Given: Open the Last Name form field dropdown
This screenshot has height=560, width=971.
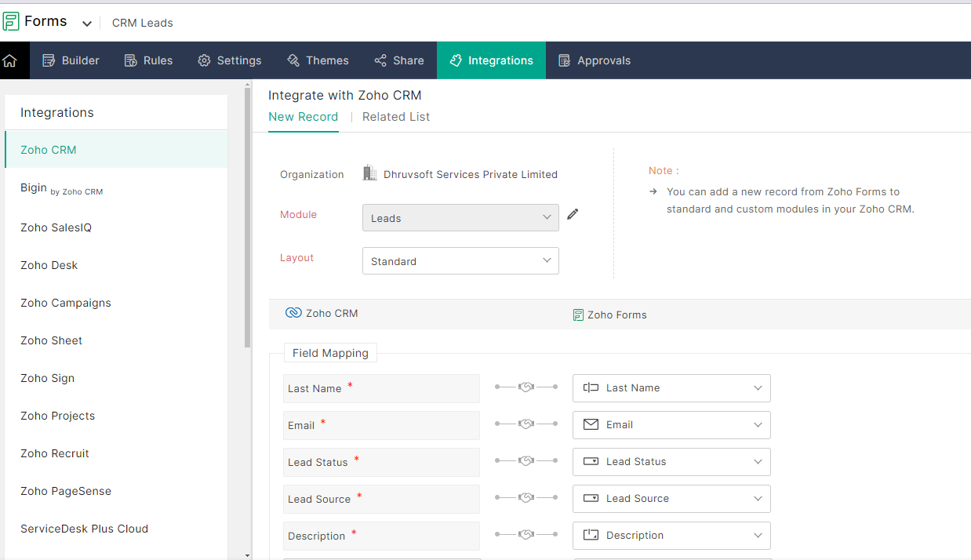Looking at the screenshot, I should 671,388.
